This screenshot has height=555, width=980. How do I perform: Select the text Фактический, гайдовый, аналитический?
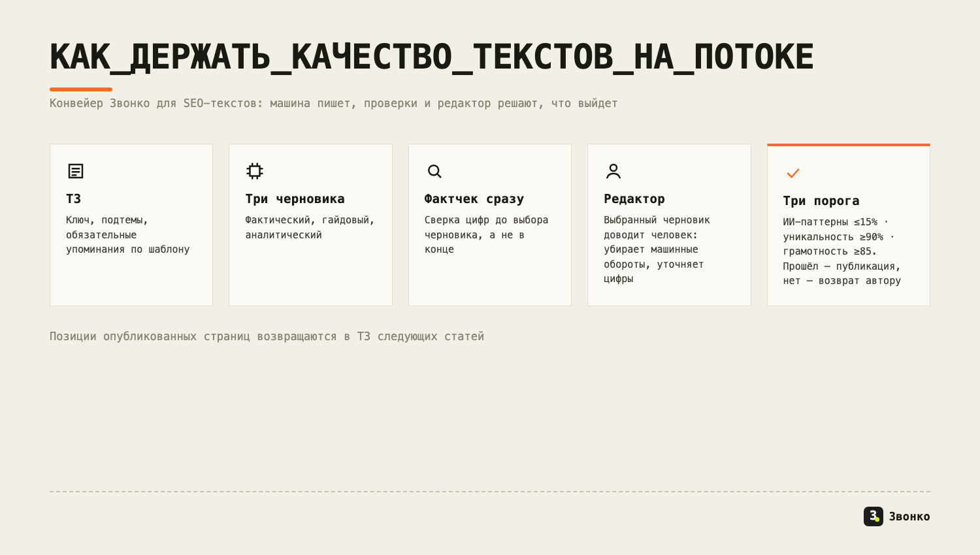[x=310, y=227]
